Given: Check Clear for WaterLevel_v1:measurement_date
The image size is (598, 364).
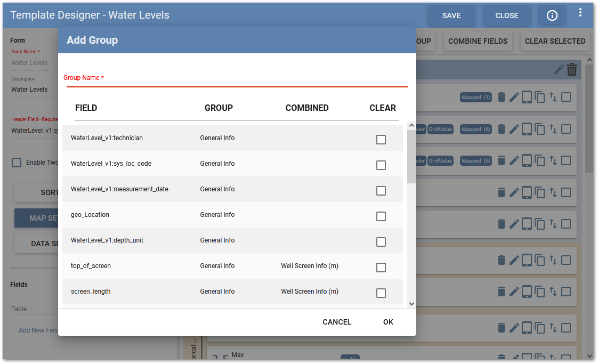Looking at the screenshot, I should (381, 191).
